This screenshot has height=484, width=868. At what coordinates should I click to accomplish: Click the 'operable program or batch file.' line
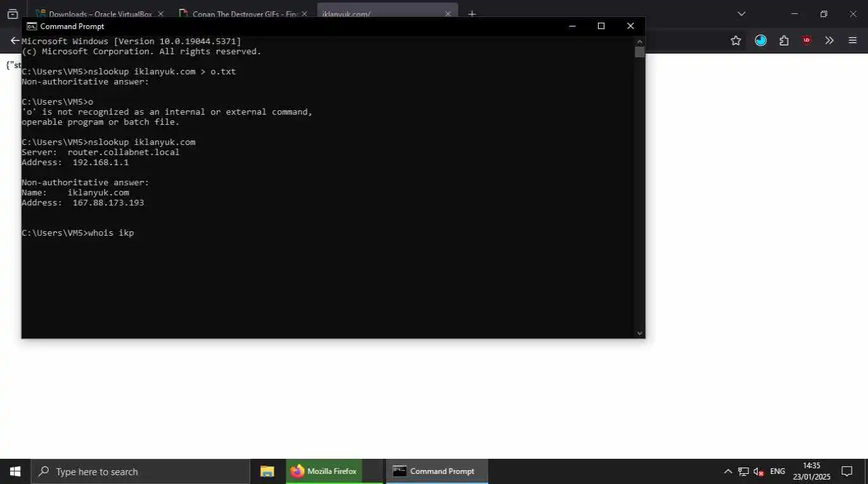pyautogui.click(x=100, y=122)
